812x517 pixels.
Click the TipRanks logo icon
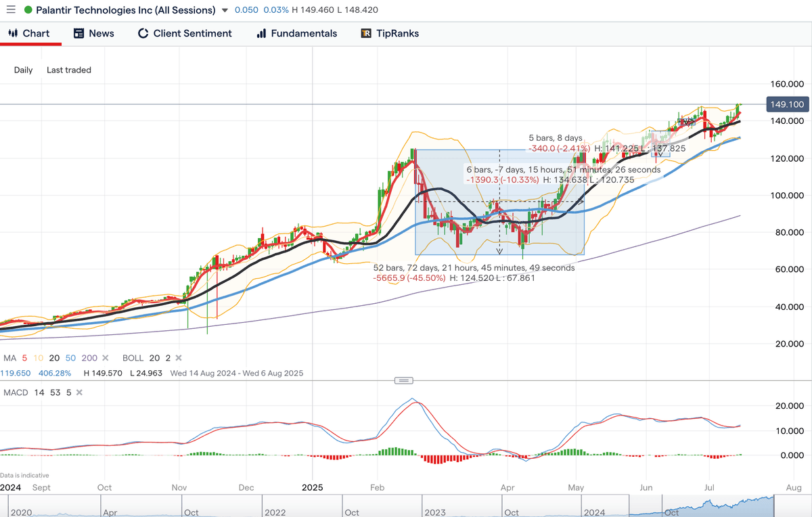[x=366, y=33]
